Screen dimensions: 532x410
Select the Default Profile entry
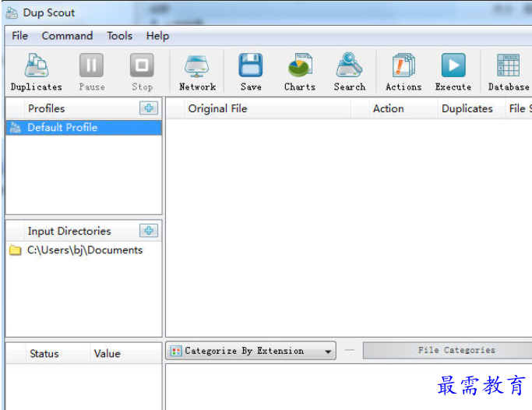coord(84,128)
